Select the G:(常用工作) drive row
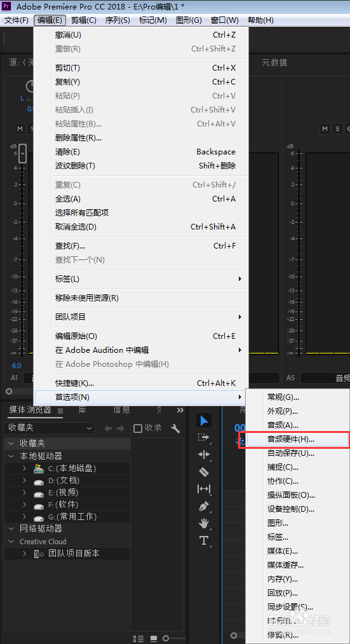 (67, 516)
